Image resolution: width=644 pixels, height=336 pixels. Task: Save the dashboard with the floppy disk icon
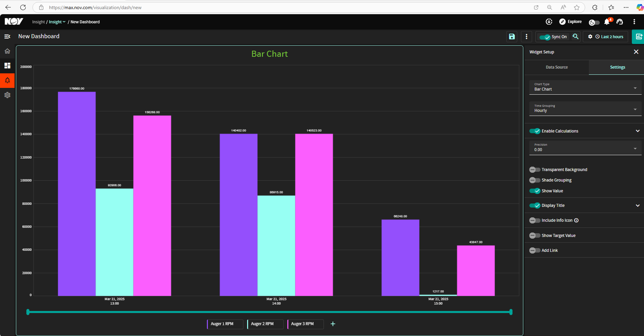[x=512, y=37]
